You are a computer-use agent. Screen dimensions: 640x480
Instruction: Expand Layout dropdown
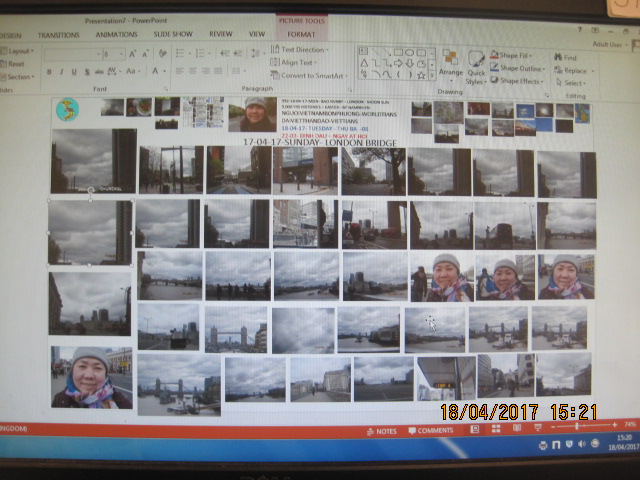pos(18,51)
